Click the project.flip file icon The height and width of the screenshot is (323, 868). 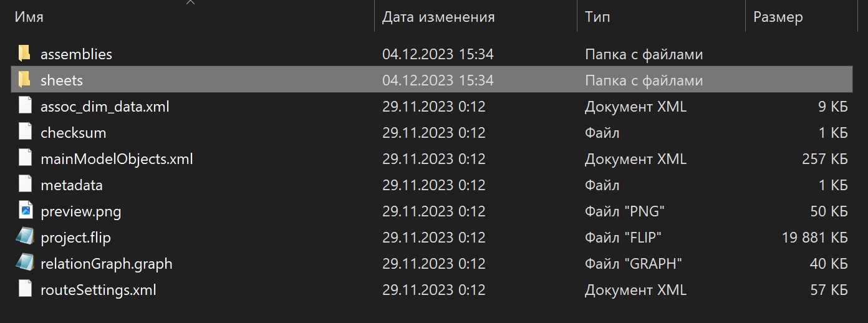click(25, 237)
